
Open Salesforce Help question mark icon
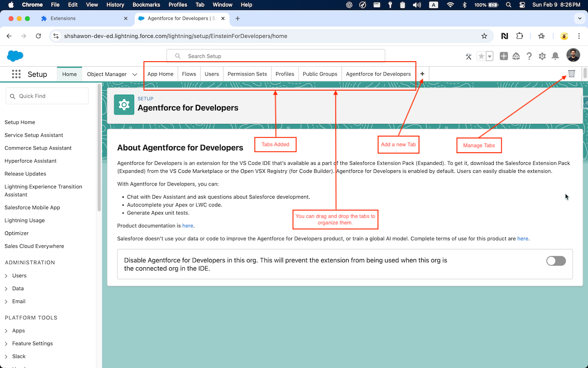529,56
